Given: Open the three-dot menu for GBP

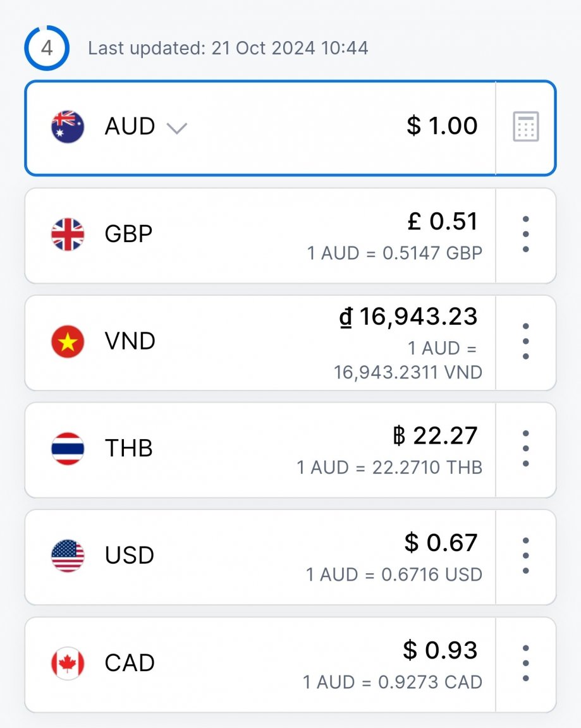Looking at the screenshot, I should [526, 234].
